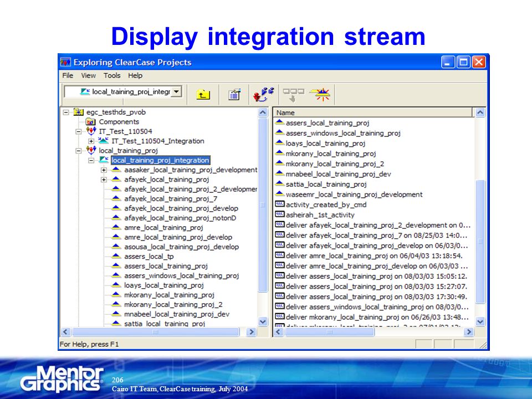Select mkorany_local_training_proj_2 in list pane

tap(335, 163)
